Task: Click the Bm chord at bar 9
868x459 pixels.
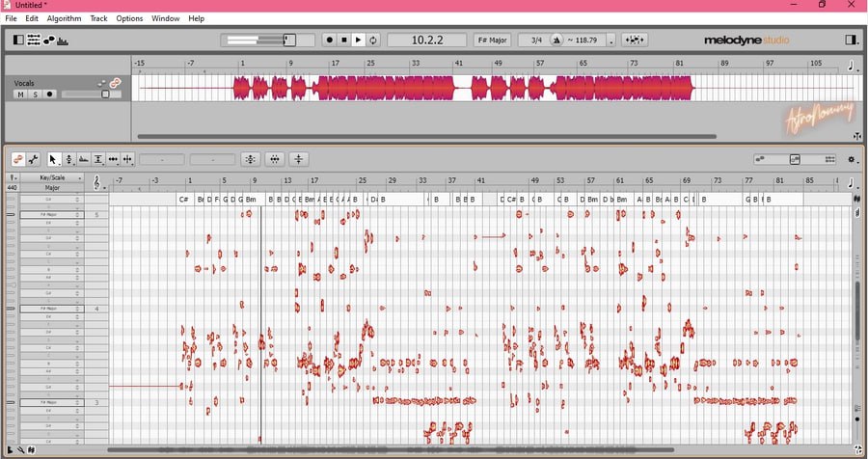Action: [x=251, y=200]
